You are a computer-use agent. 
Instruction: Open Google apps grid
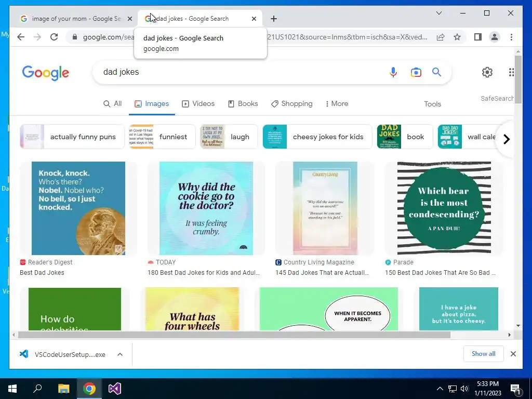[x=511, y=72]
